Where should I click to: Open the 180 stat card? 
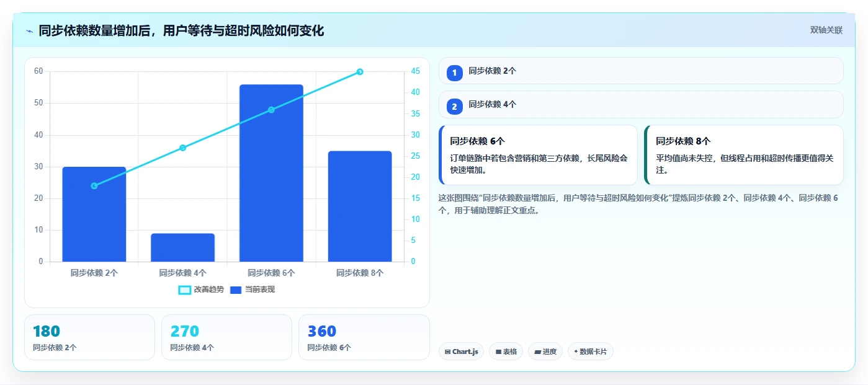89,337
